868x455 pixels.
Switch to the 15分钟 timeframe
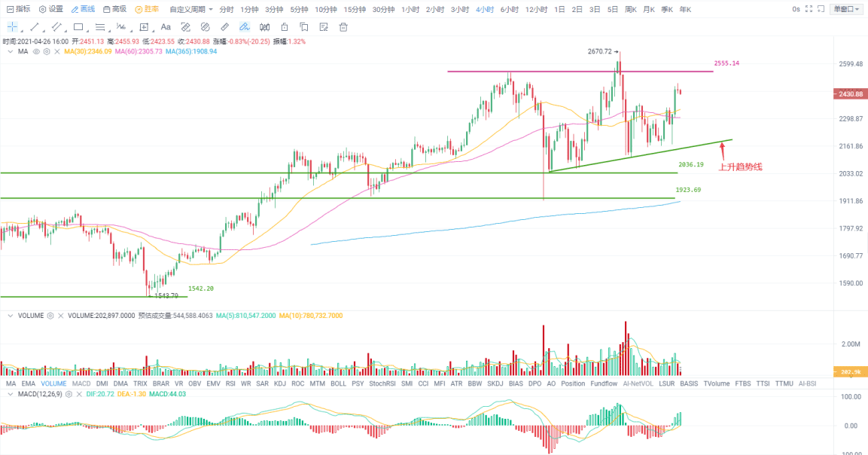pyautogui.click(x=355, y=10)
